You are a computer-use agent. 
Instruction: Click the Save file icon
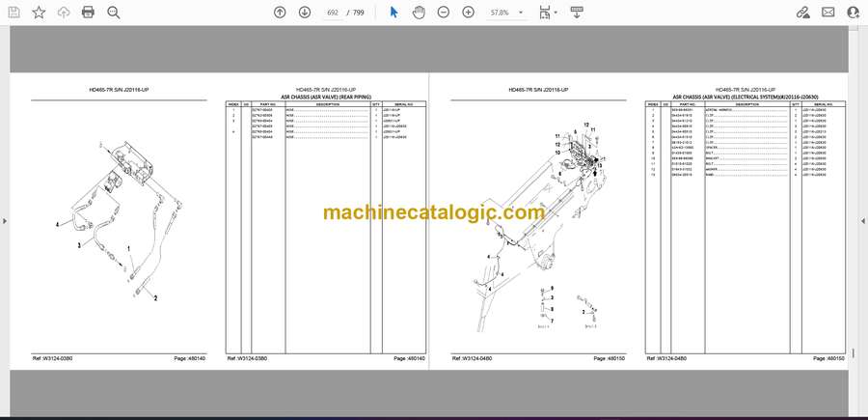point(14,13)
